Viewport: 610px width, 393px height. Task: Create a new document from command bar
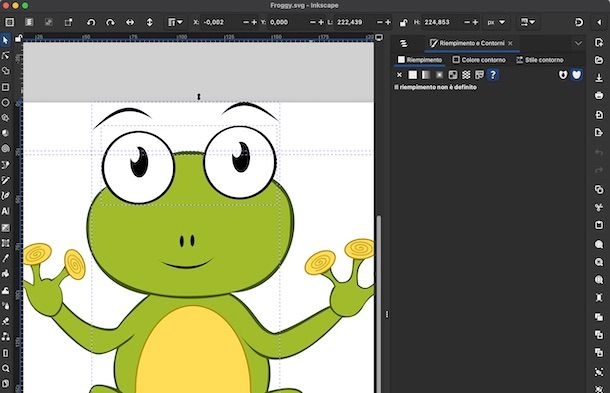coord(599,42)
